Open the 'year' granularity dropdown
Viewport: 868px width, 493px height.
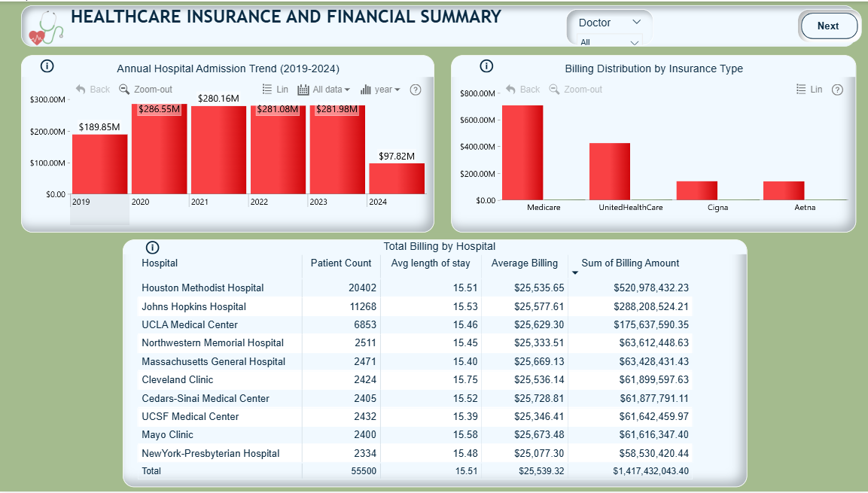click(380, 90)
